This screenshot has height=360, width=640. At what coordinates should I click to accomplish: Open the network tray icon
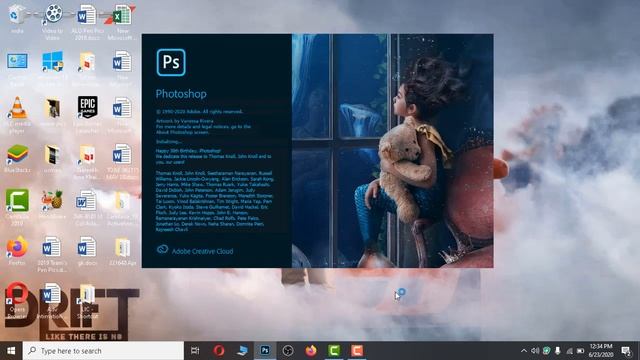[x=569, y=351]
